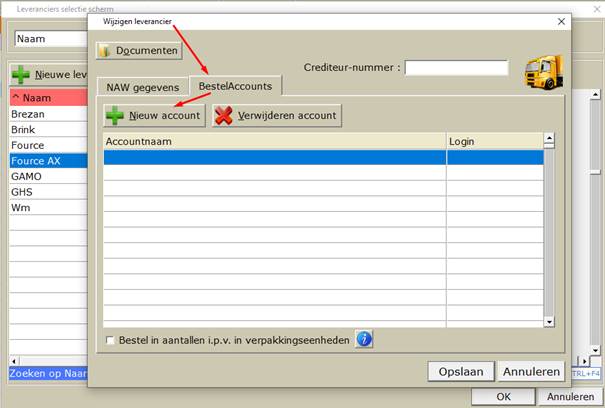
Task: Click the accounts list scroll up arrow
Action: 549,138
